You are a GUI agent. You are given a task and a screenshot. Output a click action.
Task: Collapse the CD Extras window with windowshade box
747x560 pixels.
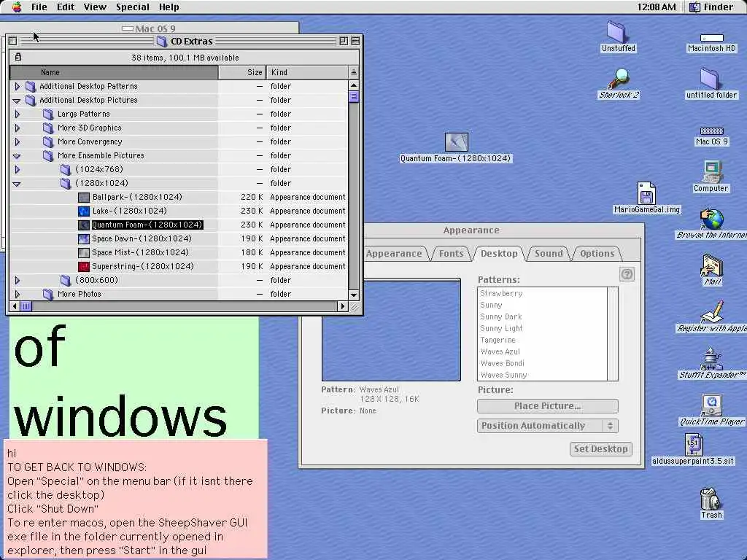click(x=355, y=41)
